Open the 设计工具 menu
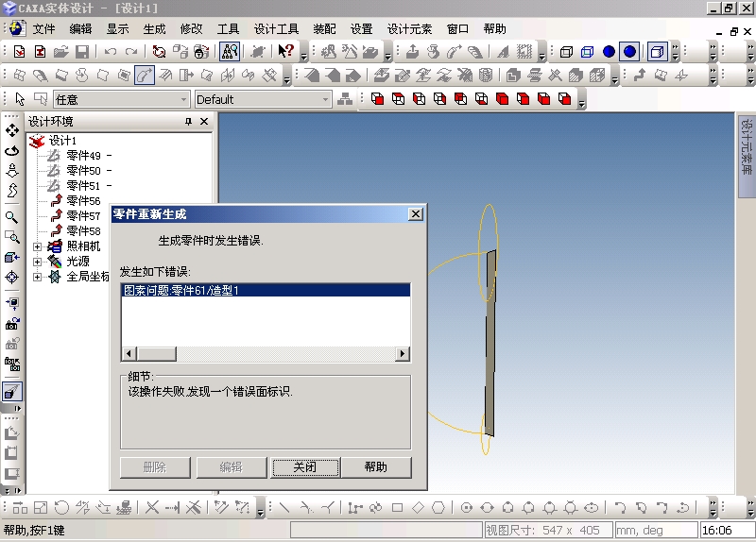The image size is (756, 542). tap(276, 29)
